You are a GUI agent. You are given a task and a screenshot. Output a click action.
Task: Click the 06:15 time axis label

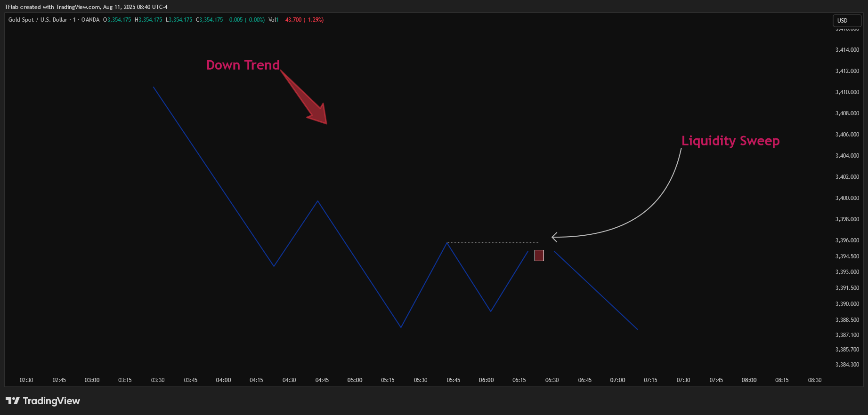click(519, 380)
